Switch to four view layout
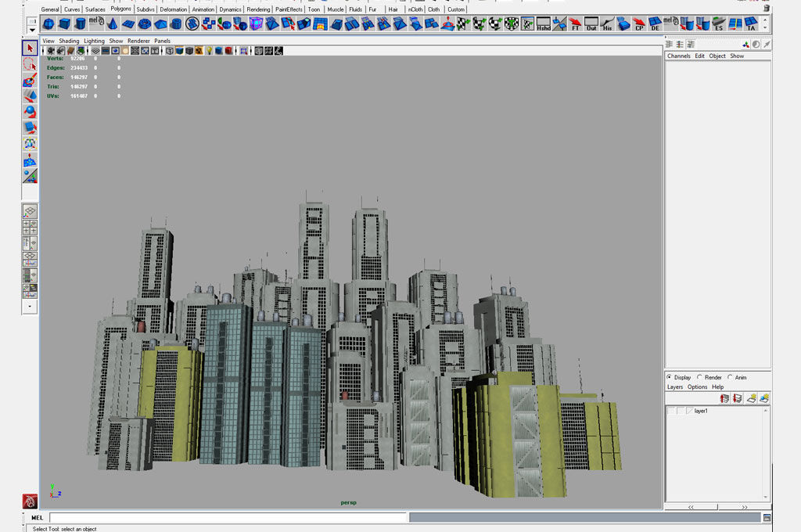801x532 pixels. 30,228
